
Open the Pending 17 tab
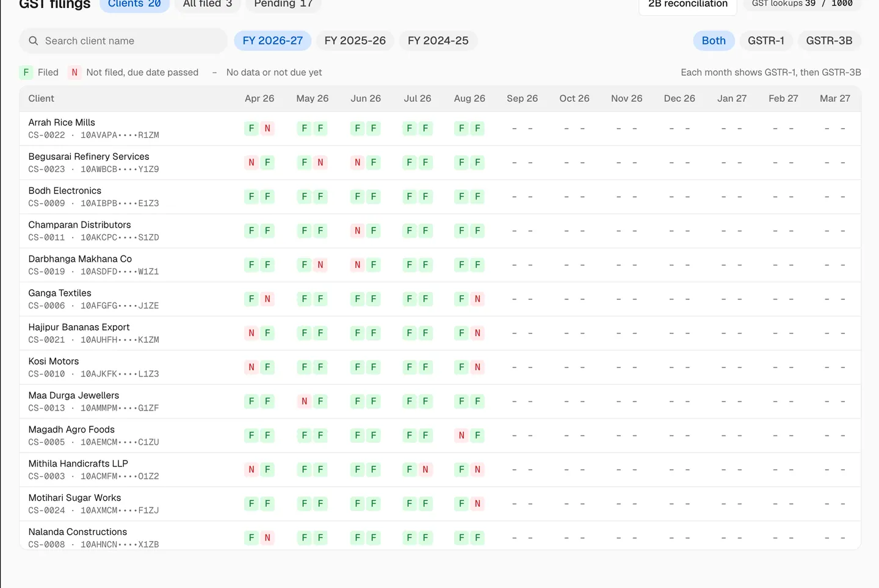[x=283, y=4]
